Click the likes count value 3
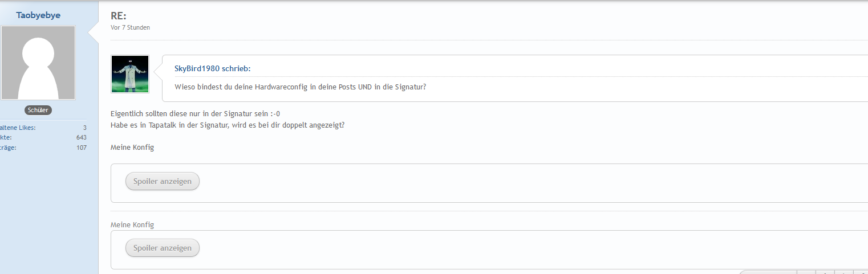The width and height of the screenshot is (868, 274). [x=85, y=128]
